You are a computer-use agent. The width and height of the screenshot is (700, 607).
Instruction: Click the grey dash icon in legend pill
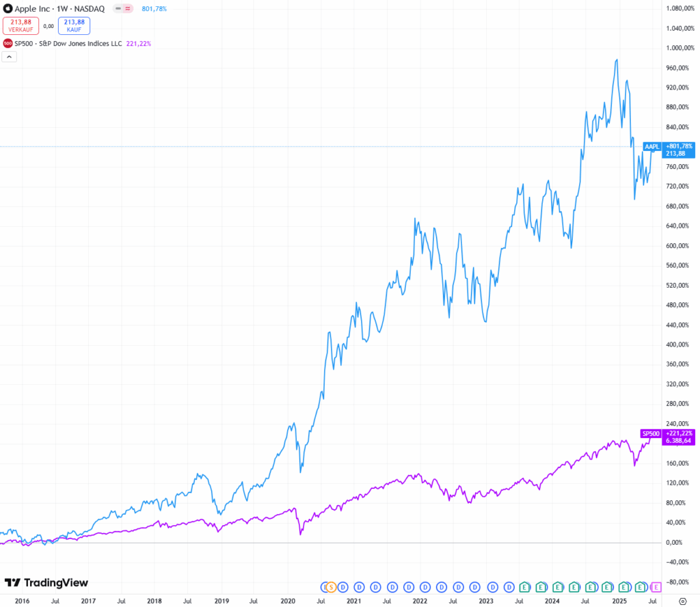click(118, 8)
